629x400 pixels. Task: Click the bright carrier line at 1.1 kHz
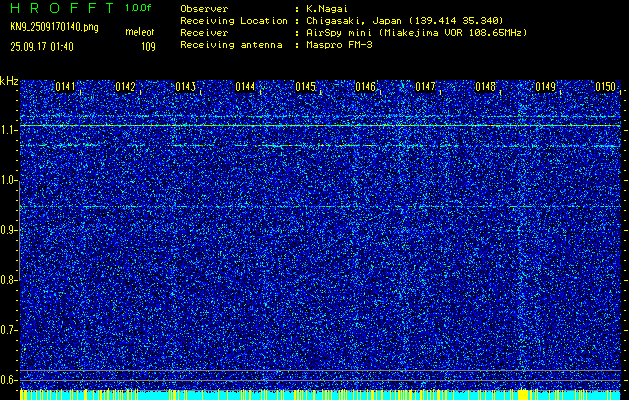[x=320, y=126]
